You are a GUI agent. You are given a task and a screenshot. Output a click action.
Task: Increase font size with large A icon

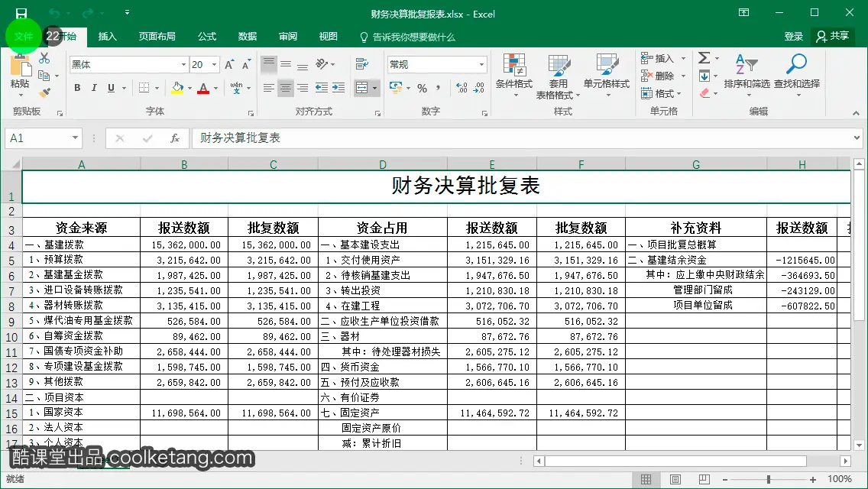(229, 65)
